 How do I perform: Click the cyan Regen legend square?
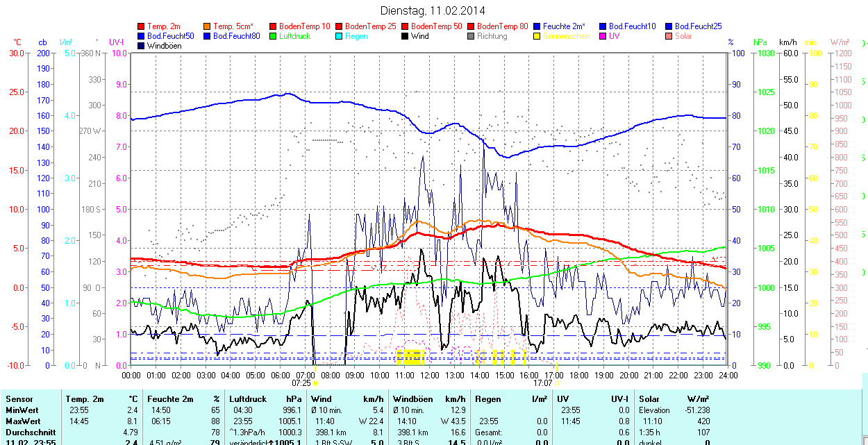339,36
